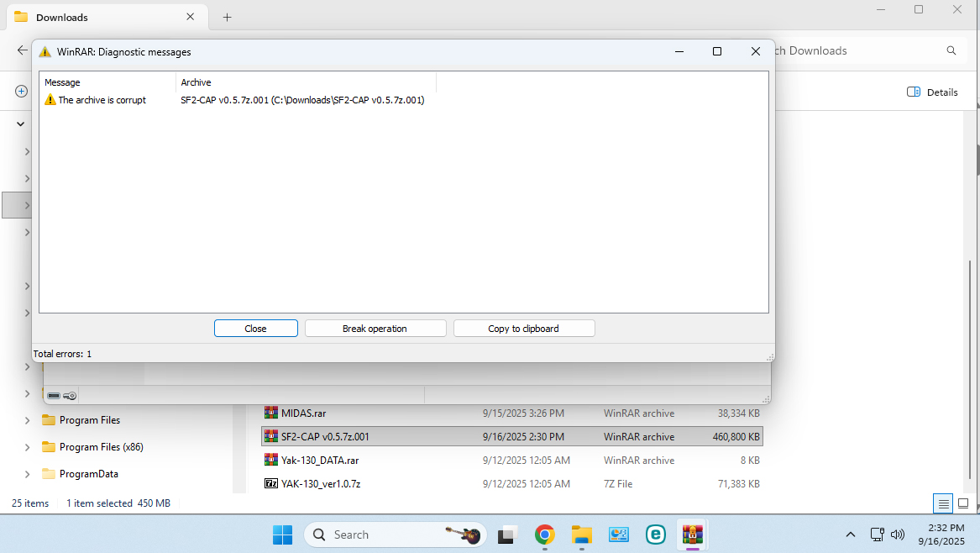Click the WinRAR icon in taskbar
This screenshot has width=980, height=553.
coord(692,535)
